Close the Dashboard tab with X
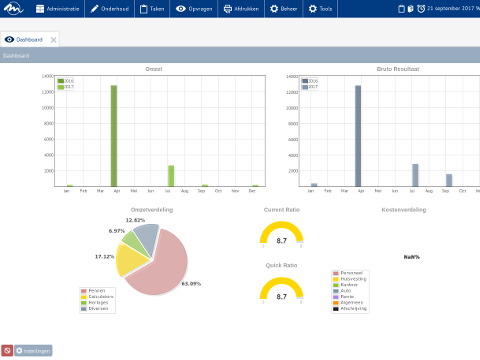This screenshot has width=480, height=360. 53,40
